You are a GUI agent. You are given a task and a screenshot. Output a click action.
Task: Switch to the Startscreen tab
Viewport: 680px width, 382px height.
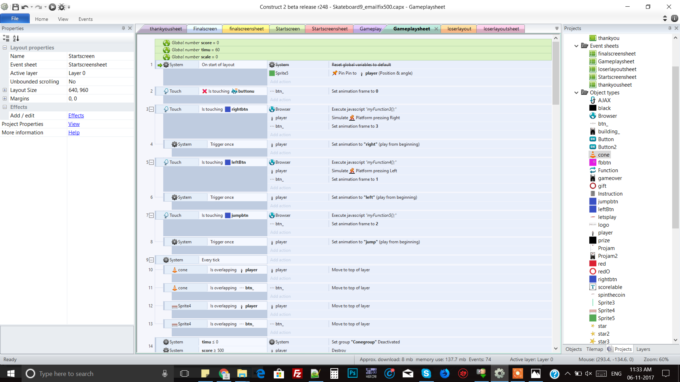point(288,29)
